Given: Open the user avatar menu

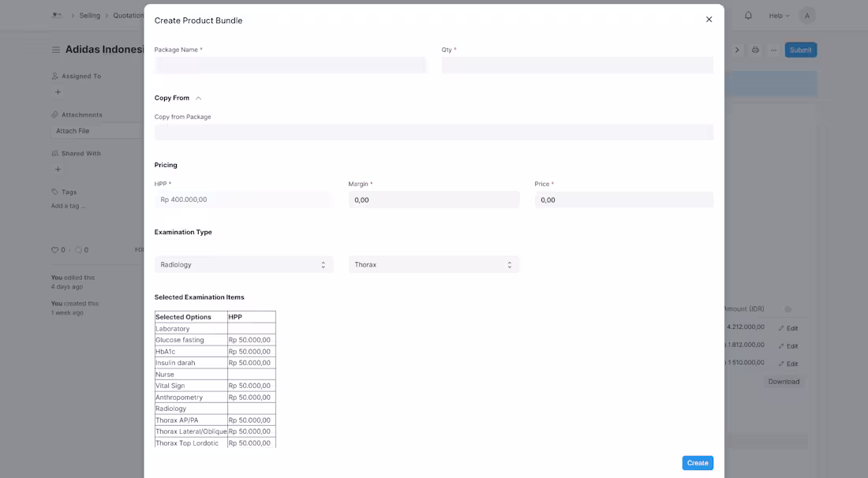Looking at the screenshot, I should (806, 15).
